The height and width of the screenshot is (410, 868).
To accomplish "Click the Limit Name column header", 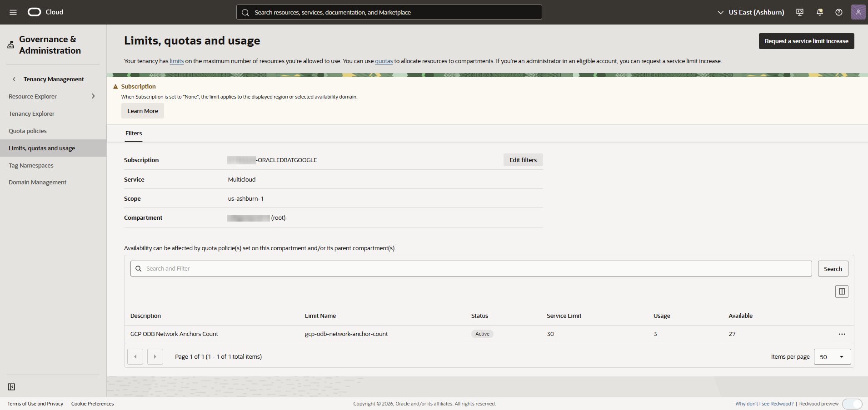I will [320, 316].
